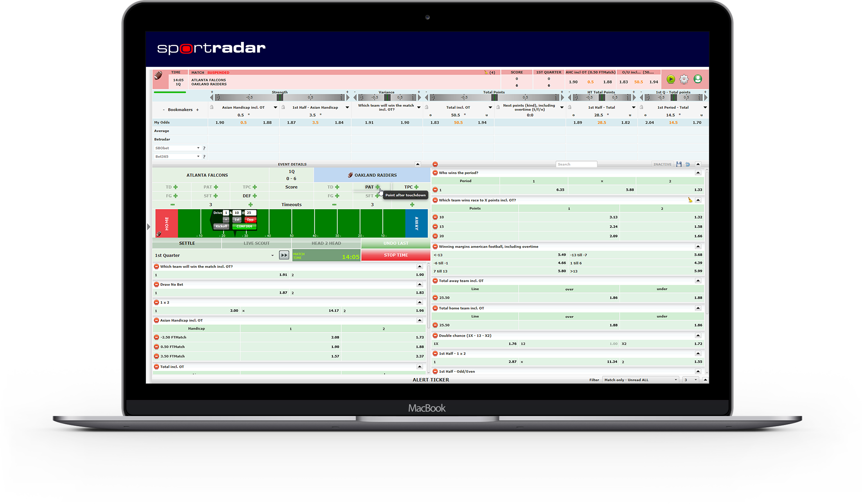Click the fast-forward period button
The height and width of the screenshot is (504, 862).
click(284, 255)
